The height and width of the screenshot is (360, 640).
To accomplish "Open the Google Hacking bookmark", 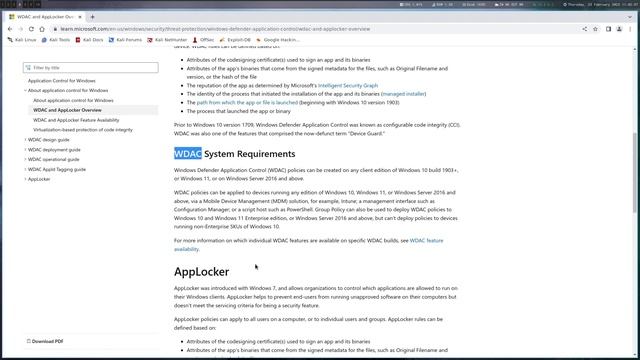I will 278,40.
